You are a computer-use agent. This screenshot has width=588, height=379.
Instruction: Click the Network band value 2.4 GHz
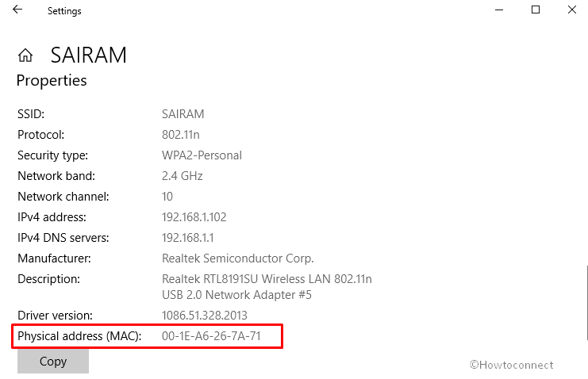(x=183, y=176)
